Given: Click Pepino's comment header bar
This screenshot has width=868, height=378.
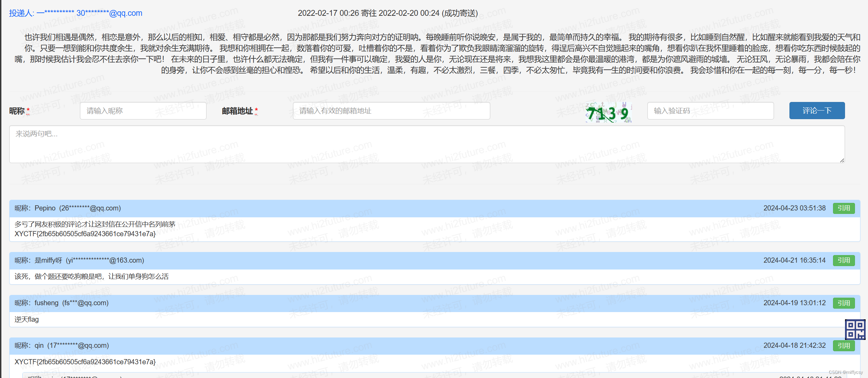Looking at the screenshot, I should [412, 208].
